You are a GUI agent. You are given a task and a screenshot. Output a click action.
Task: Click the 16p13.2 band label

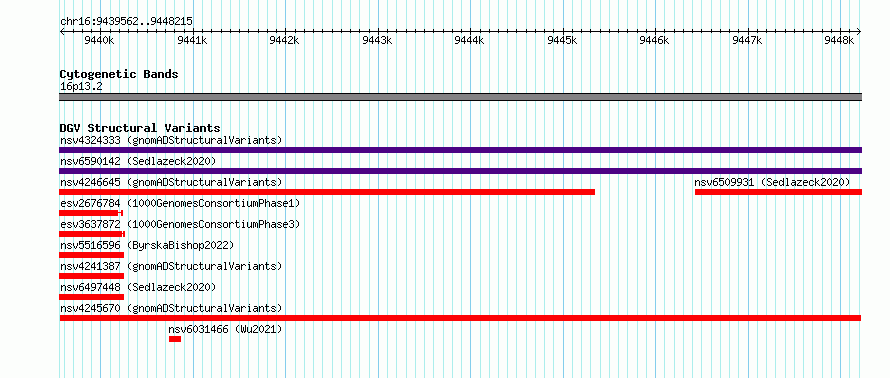point(81,87)
